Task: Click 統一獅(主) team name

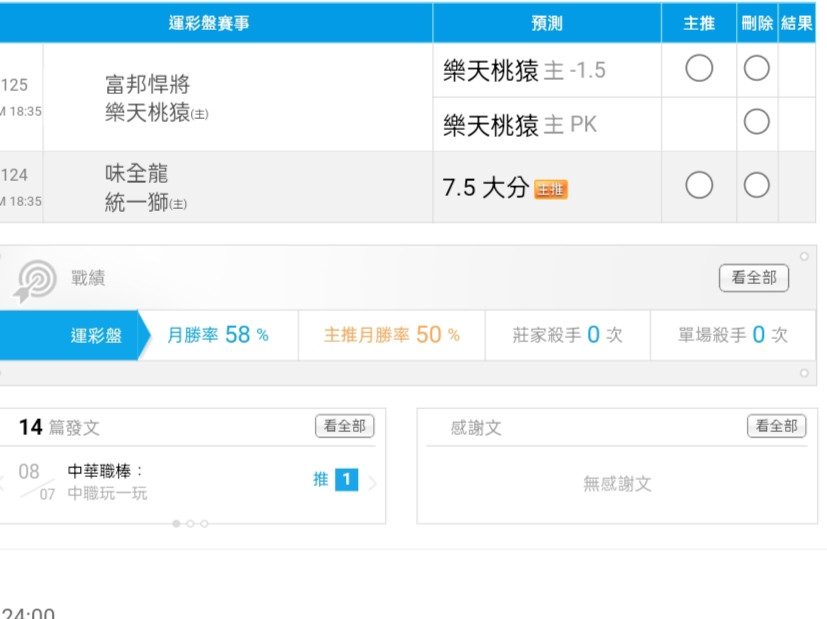Action: [146, 202]
